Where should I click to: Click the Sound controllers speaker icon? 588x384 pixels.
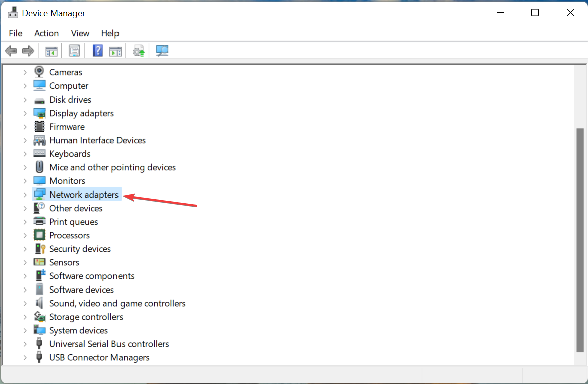(x=39, y=303)
